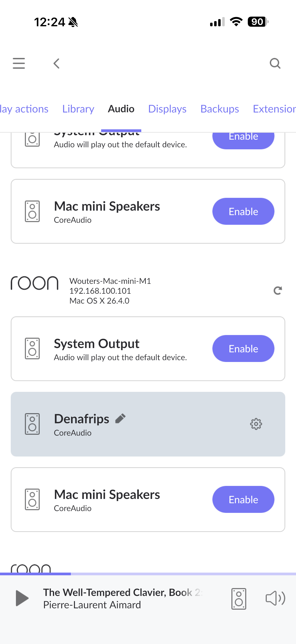Open the now playing track title
The image size is (296, 644).
pyautogui.click(x=122, y=593)
